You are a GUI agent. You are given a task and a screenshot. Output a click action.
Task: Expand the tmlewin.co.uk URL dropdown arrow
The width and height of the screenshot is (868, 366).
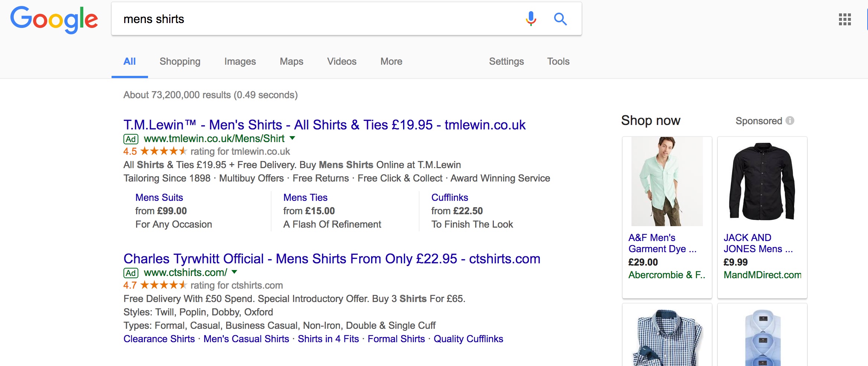click(292, 138)
